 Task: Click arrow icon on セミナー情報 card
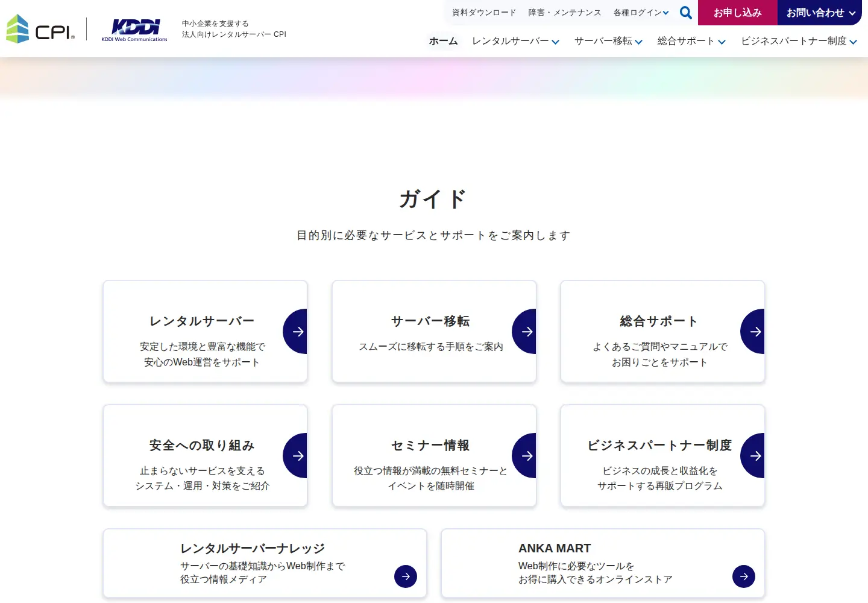pos(524,456)
